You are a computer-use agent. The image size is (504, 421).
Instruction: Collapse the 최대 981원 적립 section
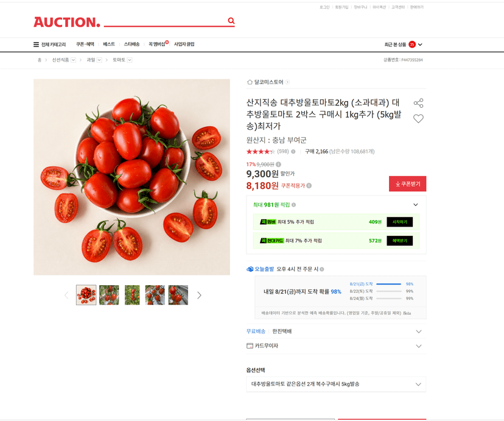415,205
